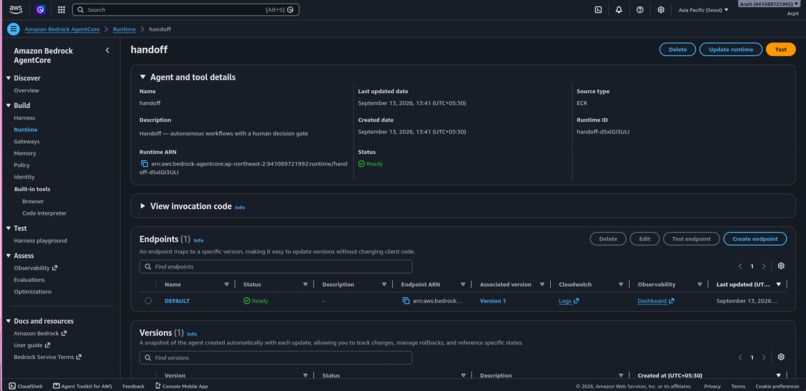Viewport: 806px width, 391px height.
Task: Open Memory in the sidebar
Action: coord(25,153)
